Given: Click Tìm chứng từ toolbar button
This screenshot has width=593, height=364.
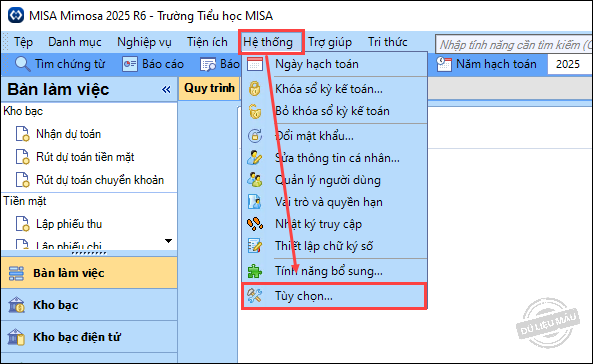Looking at the screenshot, I should point(60,64).
